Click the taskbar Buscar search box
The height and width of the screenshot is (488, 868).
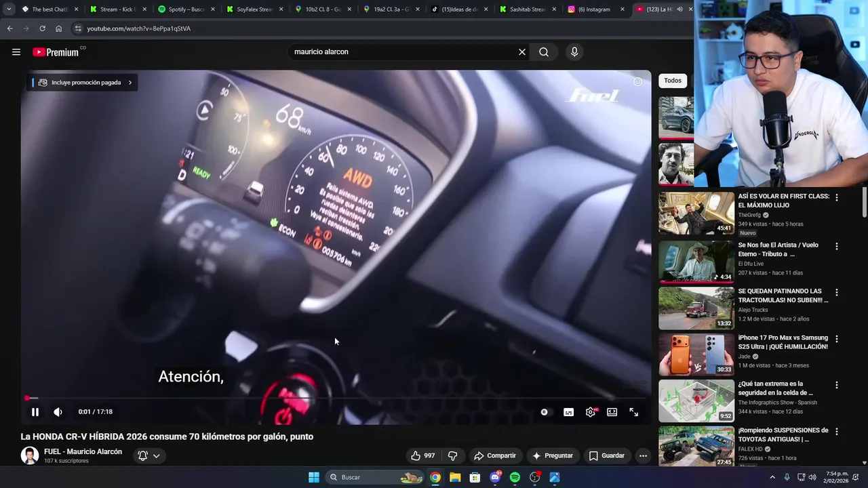[x=375, y=477]
